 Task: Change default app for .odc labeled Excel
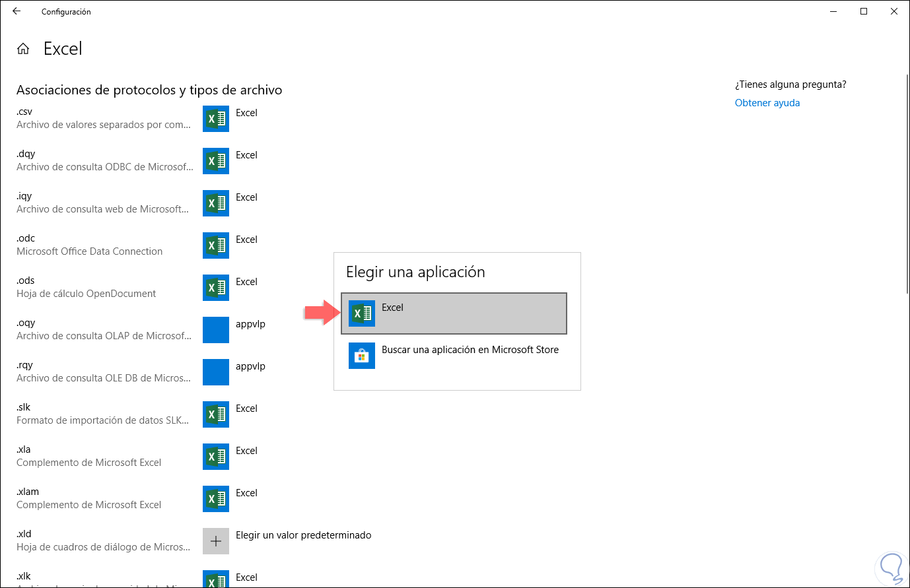tap(246, 240)
